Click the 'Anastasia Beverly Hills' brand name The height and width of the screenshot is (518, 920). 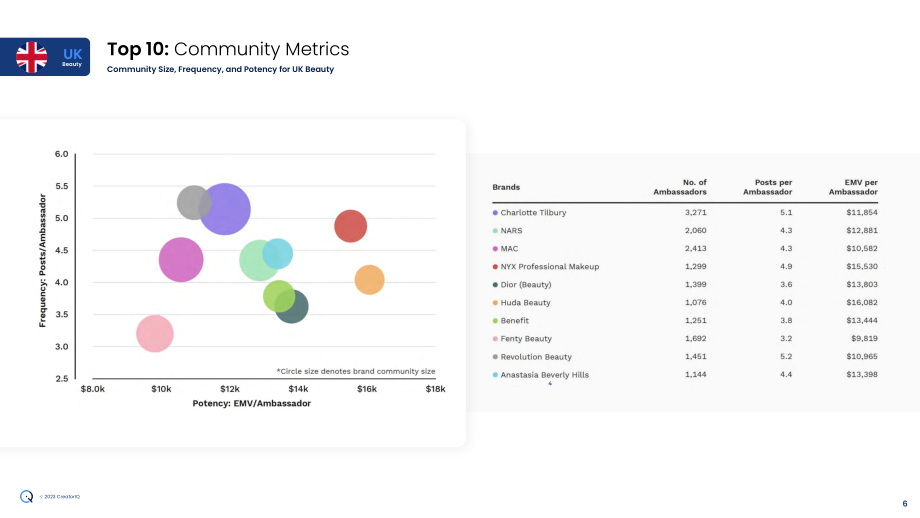click(544, 375)
